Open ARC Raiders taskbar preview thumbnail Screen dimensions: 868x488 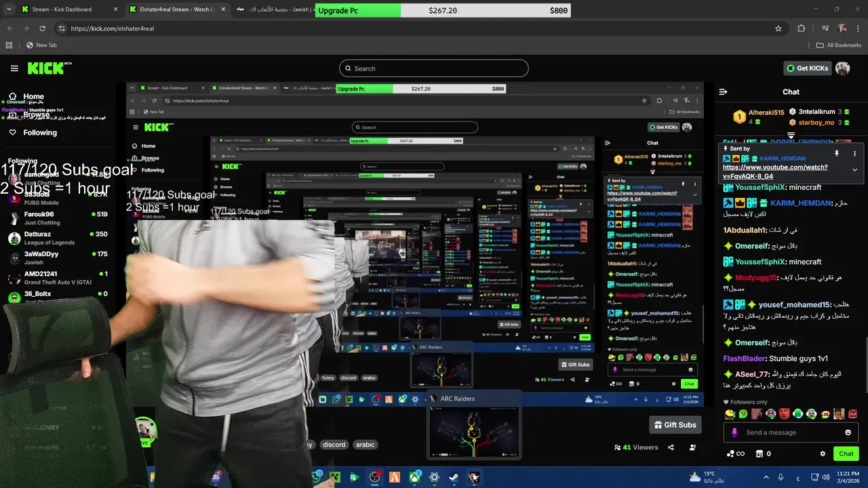pos(473,432)
